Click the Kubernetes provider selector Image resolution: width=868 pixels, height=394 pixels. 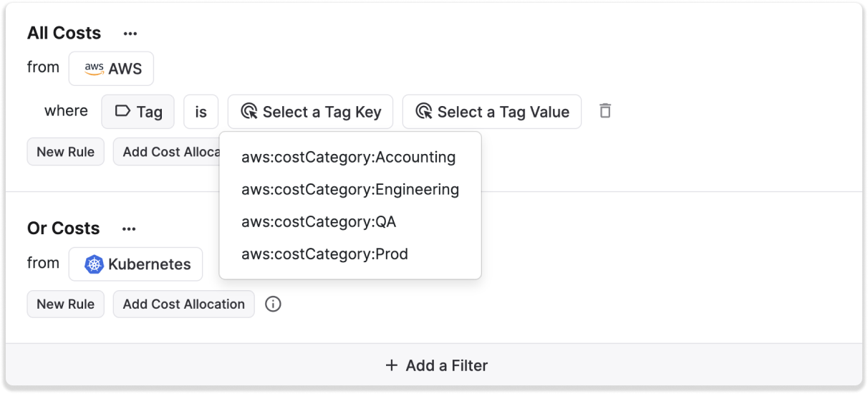click(x=136, y=264)
